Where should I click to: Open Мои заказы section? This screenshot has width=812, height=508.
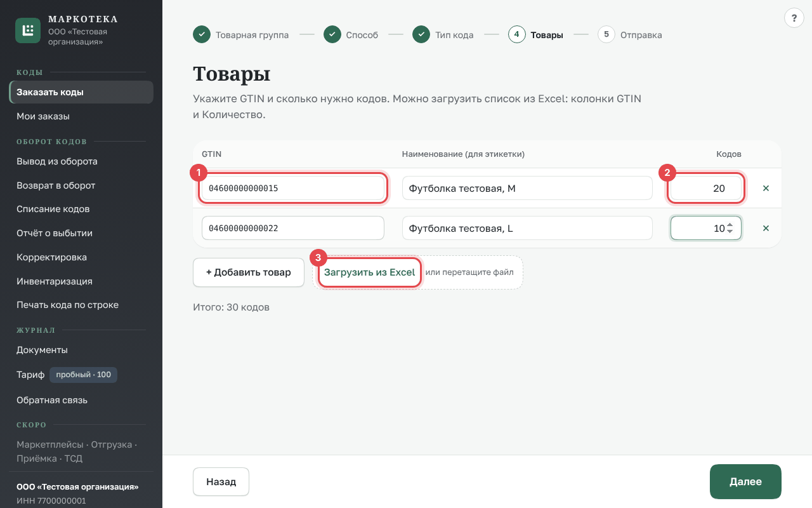click(x=81, y=116)
